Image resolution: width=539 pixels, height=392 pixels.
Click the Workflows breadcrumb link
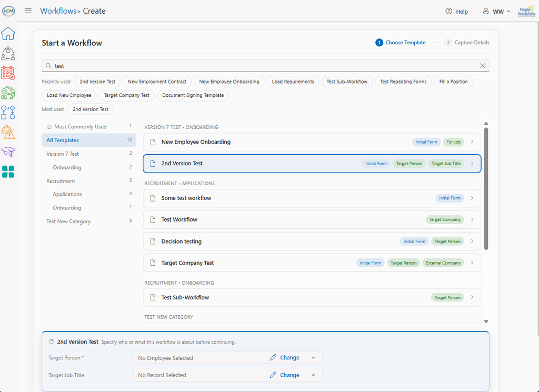click(x=58, y=11)
